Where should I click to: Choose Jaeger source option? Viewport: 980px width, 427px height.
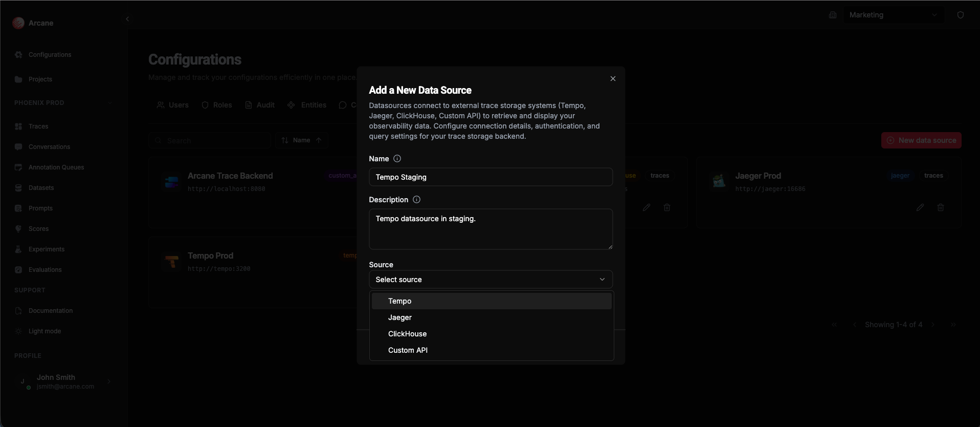491,317
